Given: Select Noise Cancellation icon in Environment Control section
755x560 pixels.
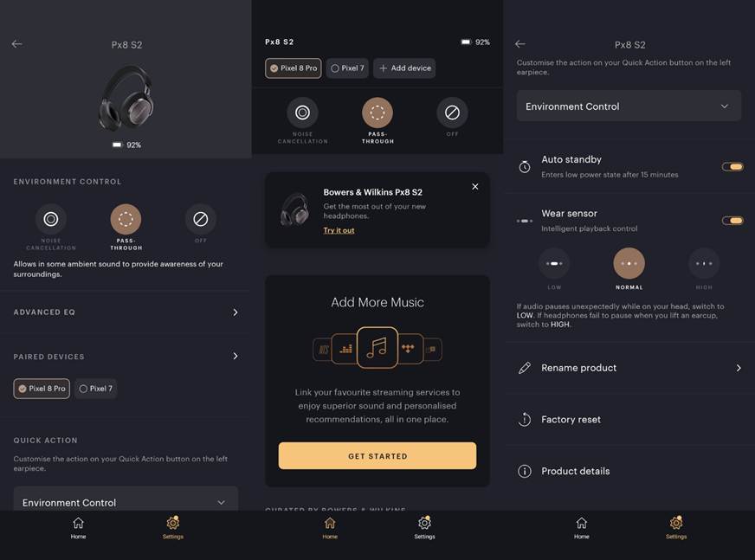Looking at the screenshot, I should pos(50,219).
